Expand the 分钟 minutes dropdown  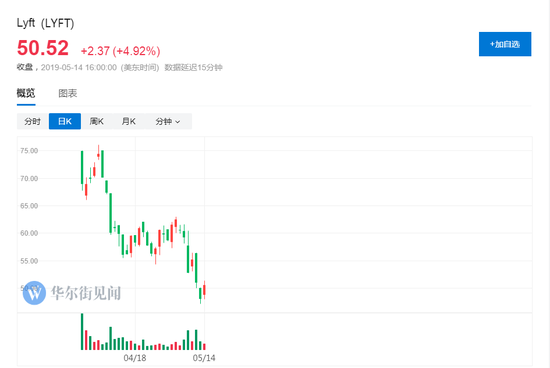(168, 121)
